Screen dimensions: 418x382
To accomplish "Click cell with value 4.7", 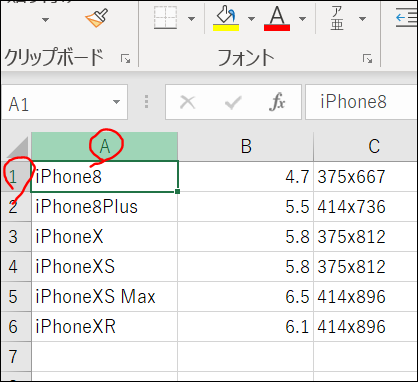I will tap(246, 177).
